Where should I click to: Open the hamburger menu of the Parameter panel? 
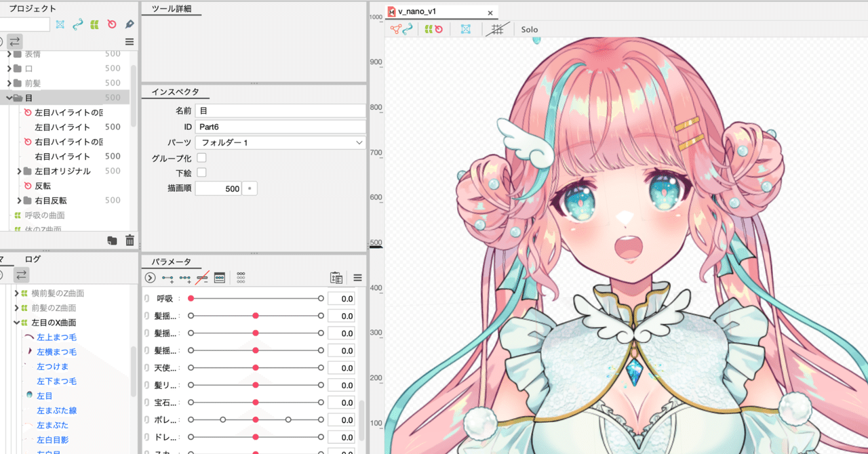[x=357, y=276]
